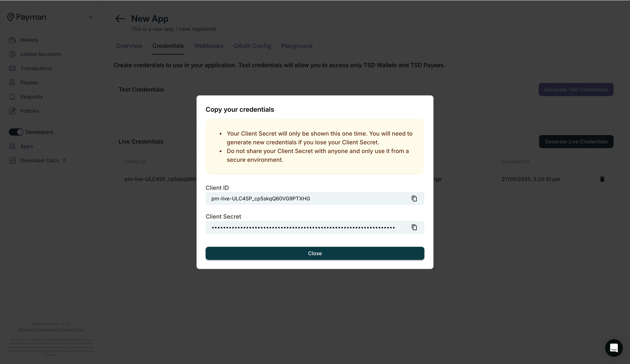Go to the Playground tab

point(297,46)
